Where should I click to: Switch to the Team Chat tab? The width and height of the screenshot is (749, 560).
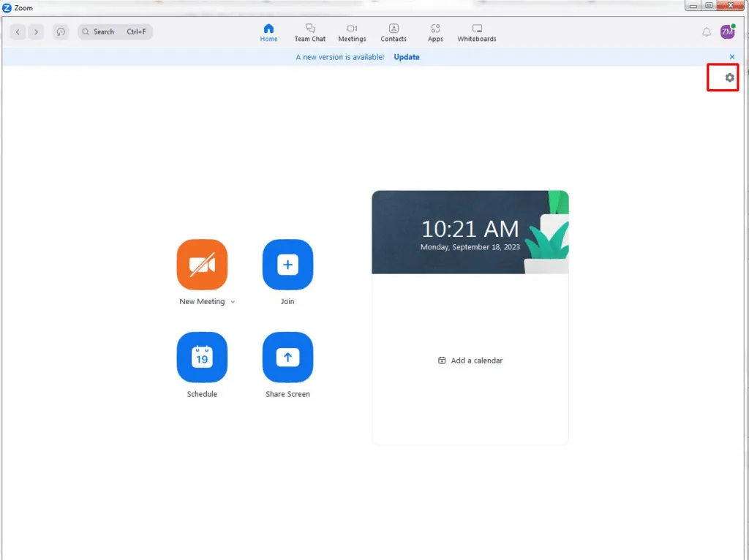click(309, 31)
